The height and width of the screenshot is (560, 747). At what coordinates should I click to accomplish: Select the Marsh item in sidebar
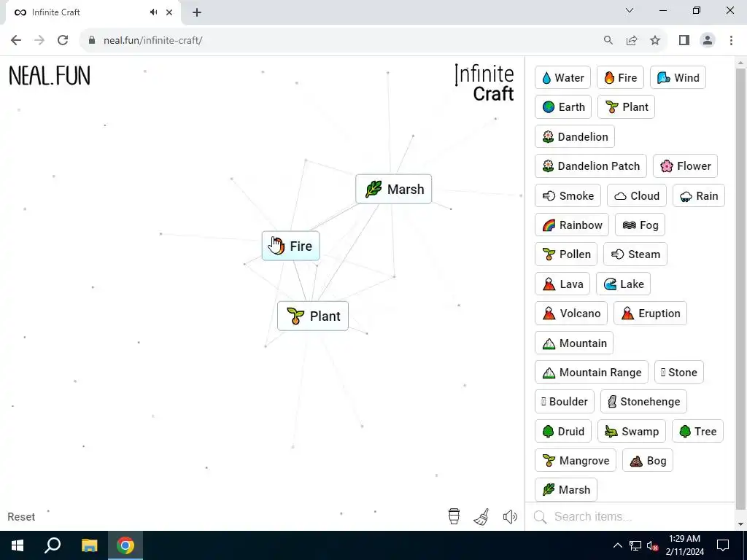pos(566,489)
